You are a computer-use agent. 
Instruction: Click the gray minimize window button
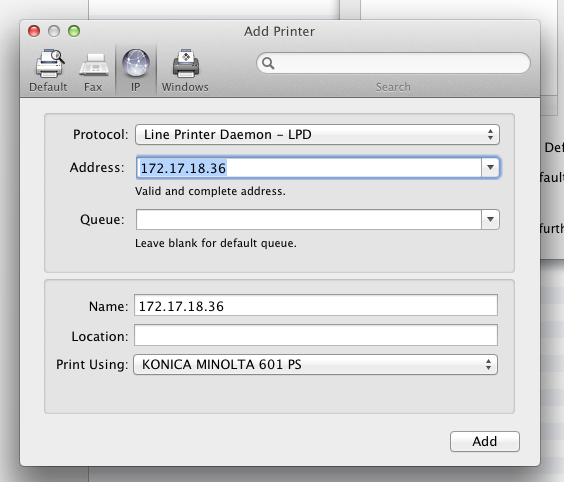tap(54, 31)
